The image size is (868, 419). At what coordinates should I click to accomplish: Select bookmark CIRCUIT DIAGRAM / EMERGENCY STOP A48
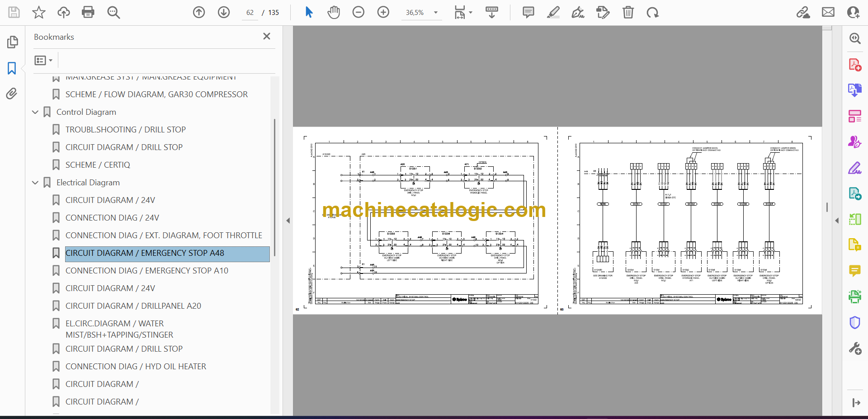click(167, 253)
